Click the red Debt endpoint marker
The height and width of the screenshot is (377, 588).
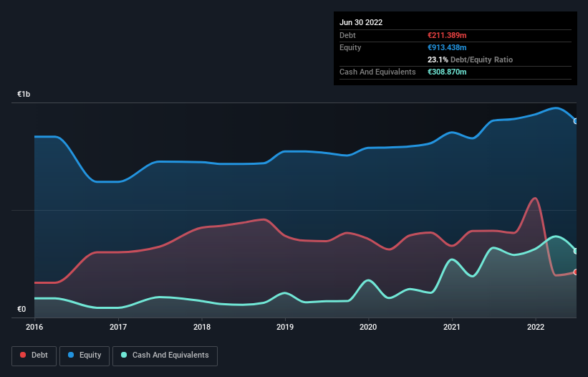576,272
